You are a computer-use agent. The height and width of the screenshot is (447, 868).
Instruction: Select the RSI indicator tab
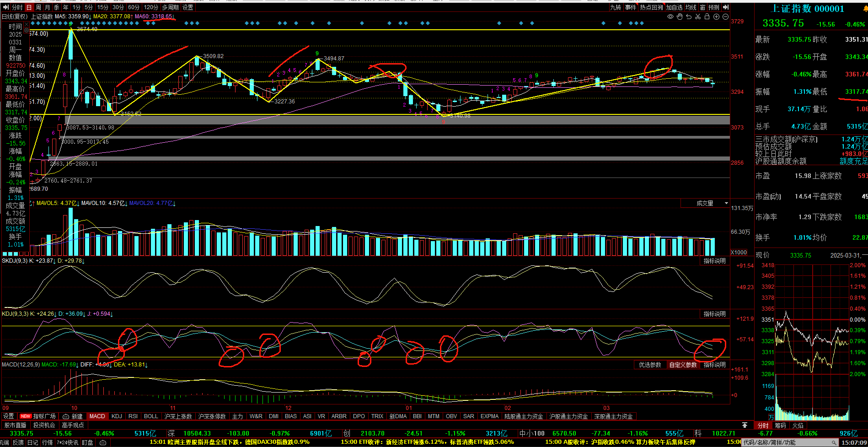133,416
